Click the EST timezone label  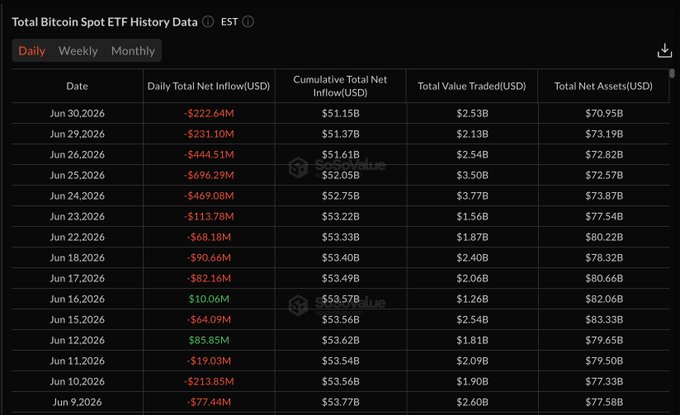229,22
